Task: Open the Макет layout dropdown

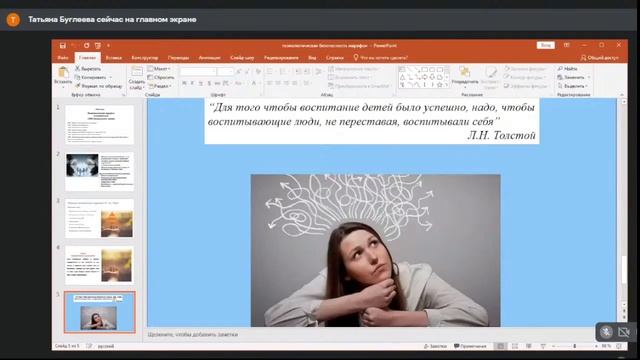Action: (x=159, y=69)
